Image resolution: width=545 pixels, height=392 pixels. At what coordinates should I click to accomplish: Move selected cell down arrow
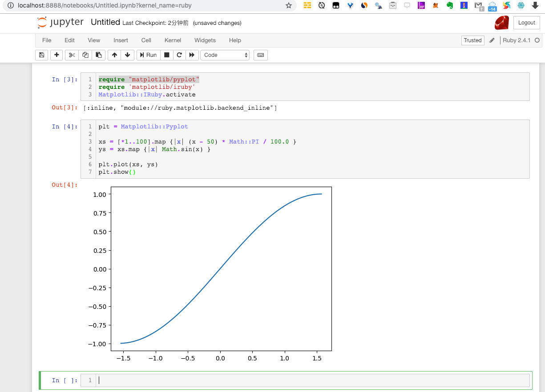128,55
